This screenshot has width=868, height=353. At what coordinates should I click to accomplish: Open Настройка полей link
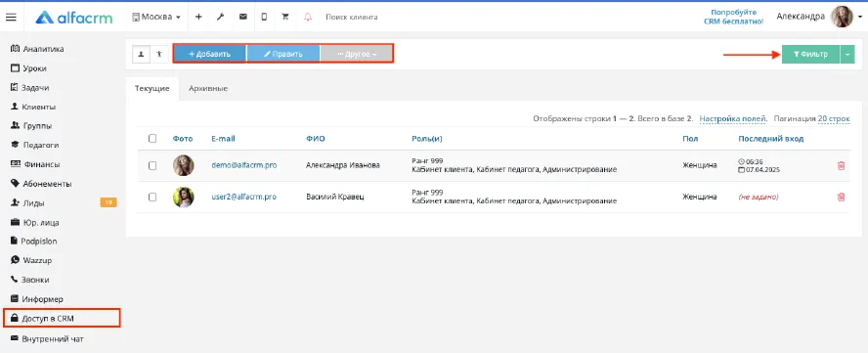coord(733,118)
